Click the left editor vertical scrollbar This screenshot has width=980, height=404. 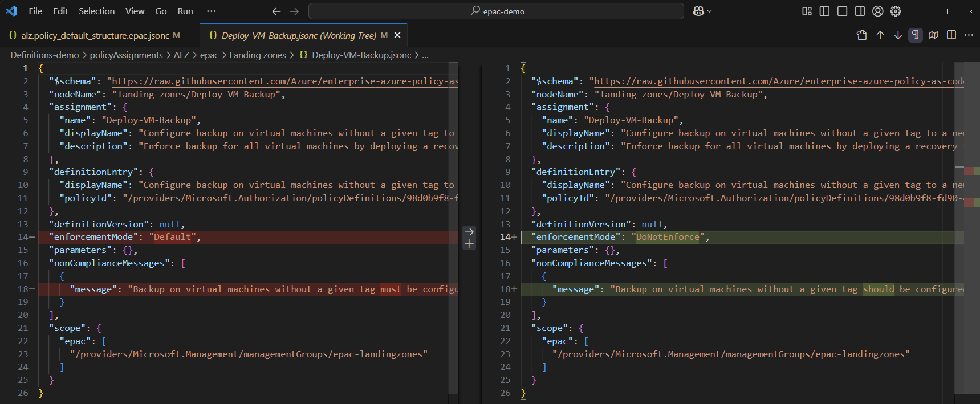(453, 228)
